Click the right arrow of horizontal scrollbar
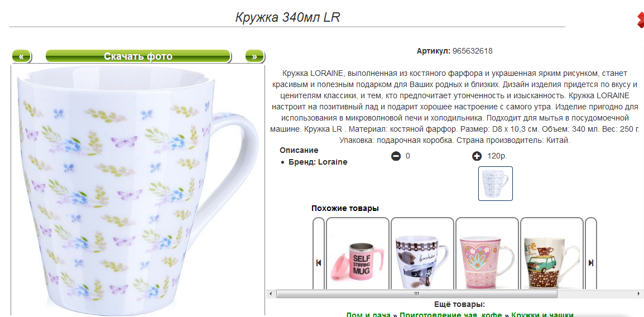Image resolution: width=644 pixels, height=317 pixels. click(x=640, y=294)
